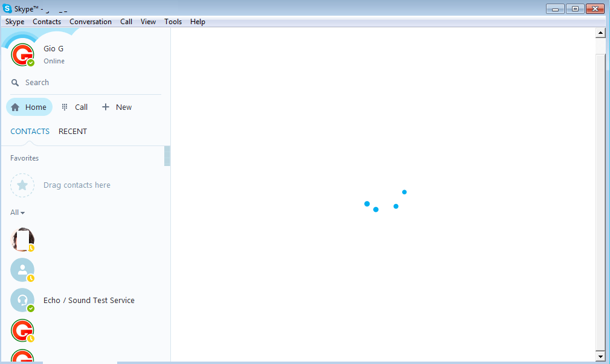Viewport: 610px width, 364px height.
Task: Click the New plus button
Action: click(x=117, y=107)
